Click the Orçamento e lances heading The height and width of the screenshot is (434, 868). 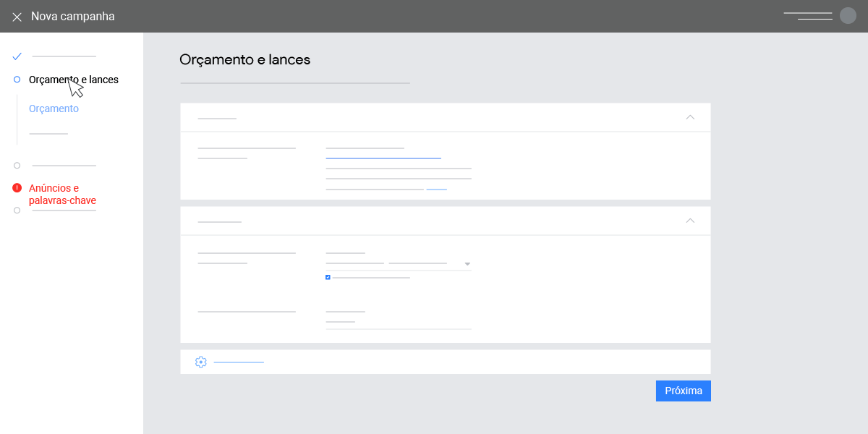(x=245, y=59)
